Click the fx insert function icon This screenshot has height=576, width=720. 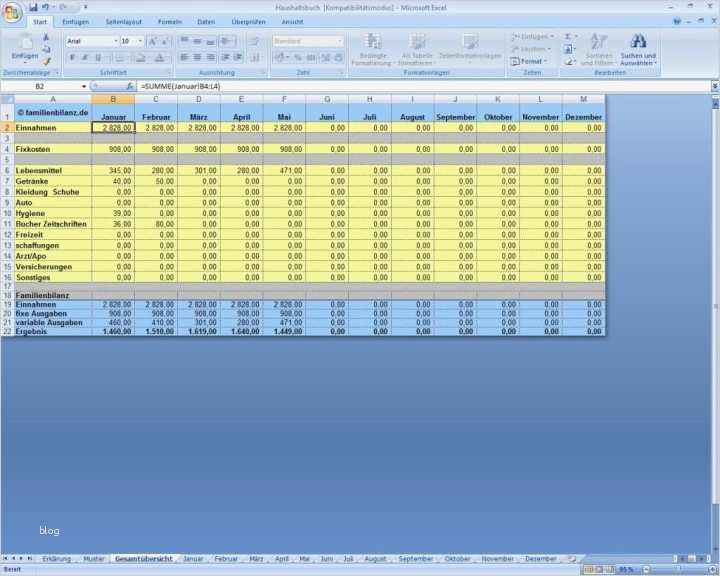(x=130, y=87)
